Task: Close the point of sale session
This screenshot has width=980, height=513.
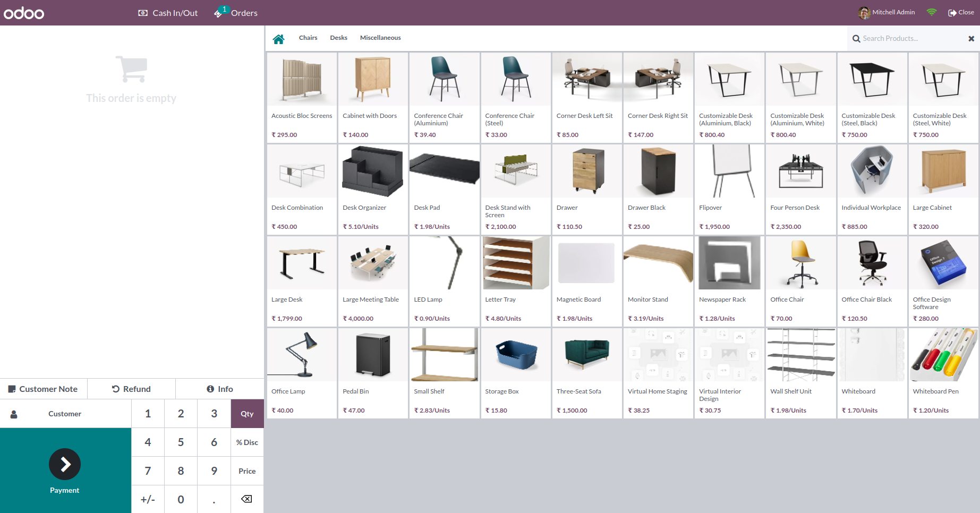Action: coord(961,12)
